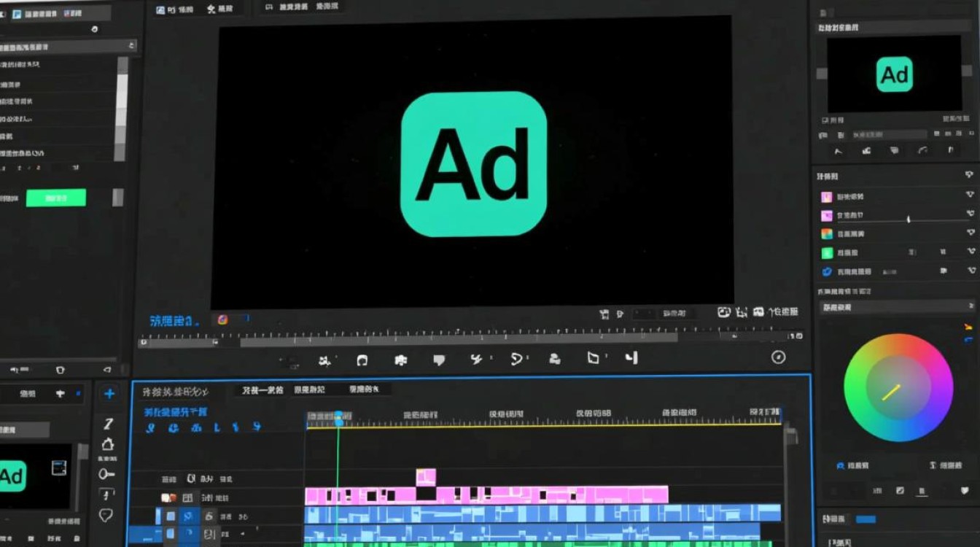The width and height of the screenshot is (980, 547).
Task: Add a marker with the pentagon marker icon
Action: click(439, 360)
